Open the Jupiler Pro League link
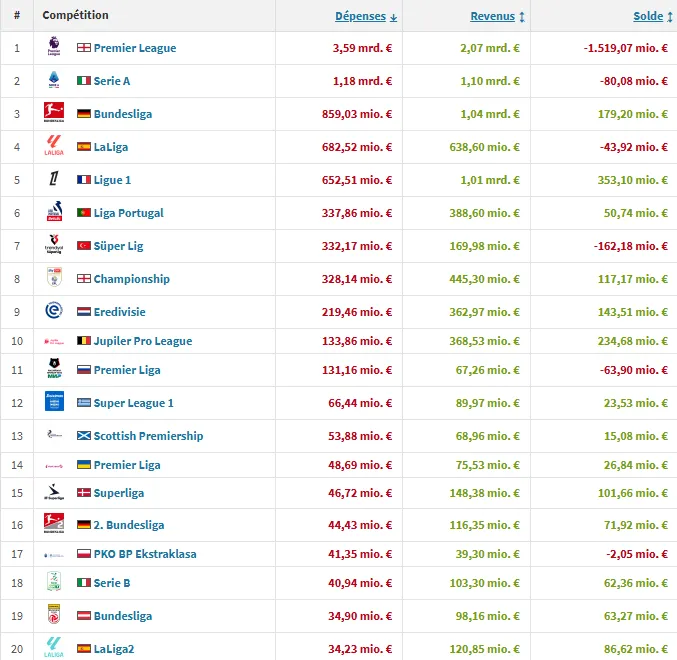 [142, 341]
